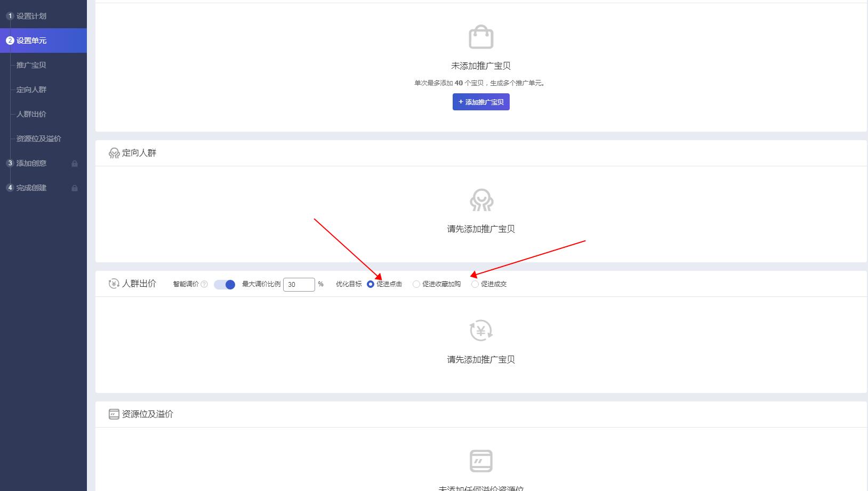Click the lock icon beside 完成创建
Image resolution: width=868 pixels, height=491 pixels.
pos(75,188)
